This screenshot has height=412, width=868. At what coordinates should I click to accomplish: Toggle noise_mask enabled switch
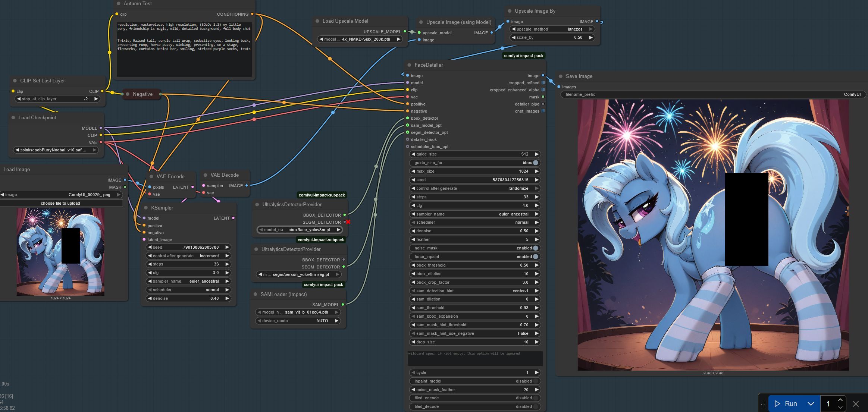tap(536, 248)
